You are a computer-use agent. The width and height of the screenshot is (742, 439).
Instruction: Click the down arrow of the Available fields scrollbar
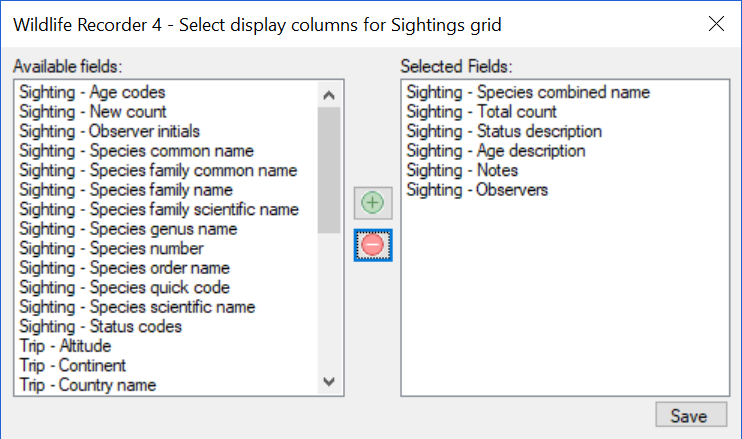tap(329, 381)
